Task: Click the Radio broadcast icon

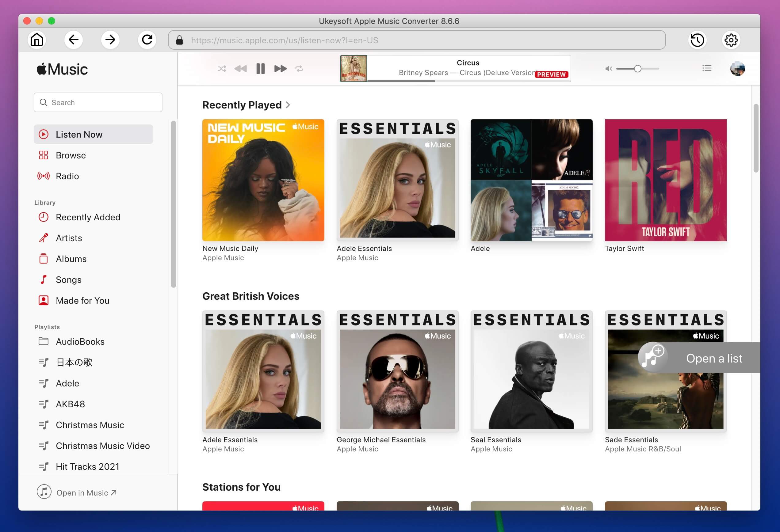Action: 43,176
